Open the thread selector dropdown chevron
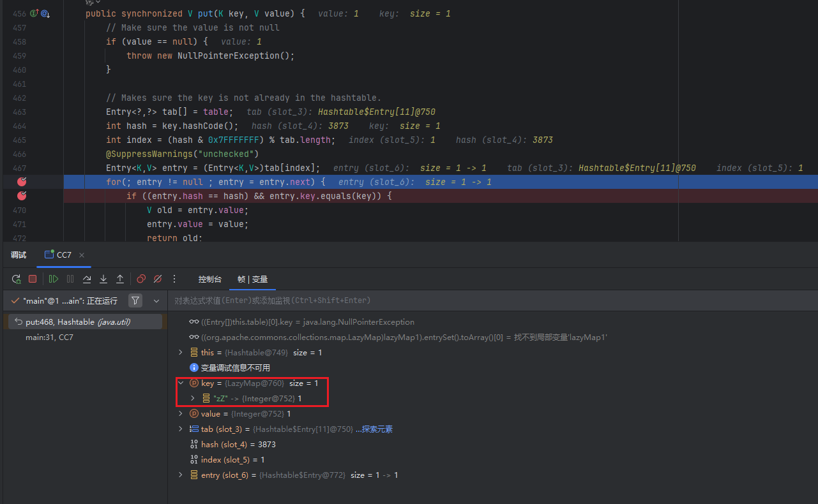 (155, 300)
